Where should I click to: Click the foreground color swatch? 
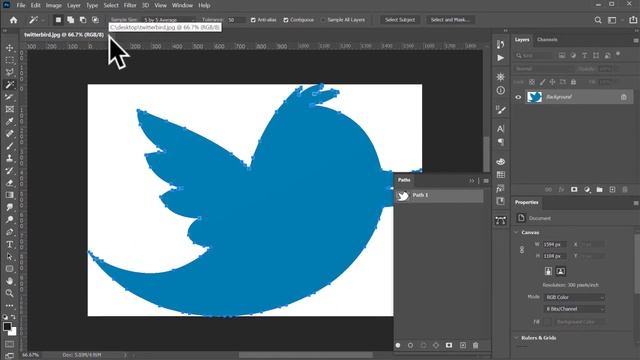tap(7, 327)
